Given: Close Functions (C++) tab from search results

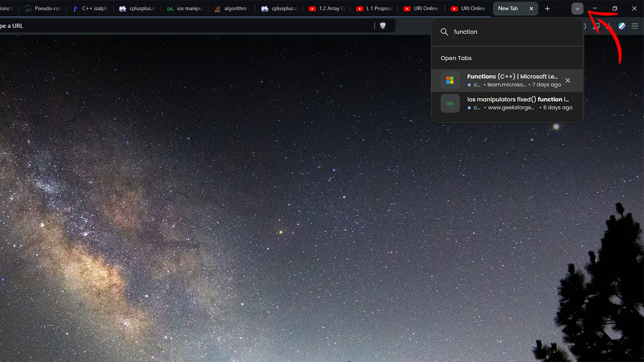Looking at the screenshot, I should pyautogui.click(x=568, y=80).
